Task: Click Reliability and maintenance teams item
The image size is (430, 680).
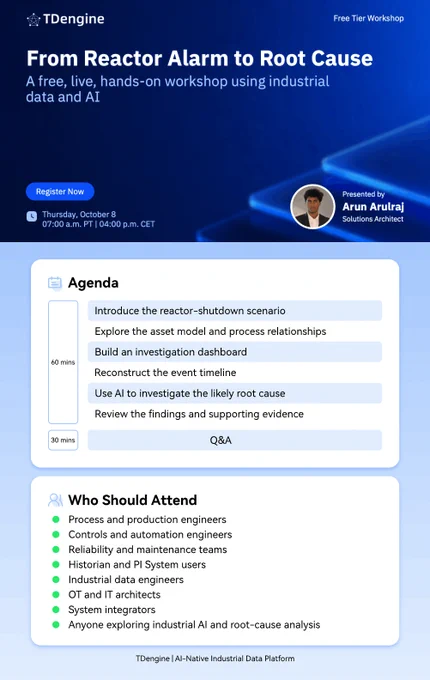Action: 147,549
